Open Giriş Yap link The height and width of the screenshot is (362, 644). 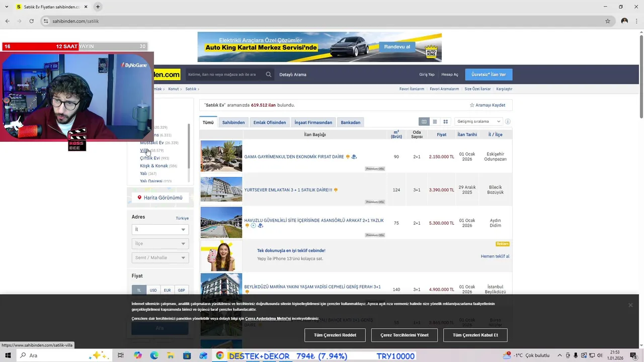[x=427, y=74]
